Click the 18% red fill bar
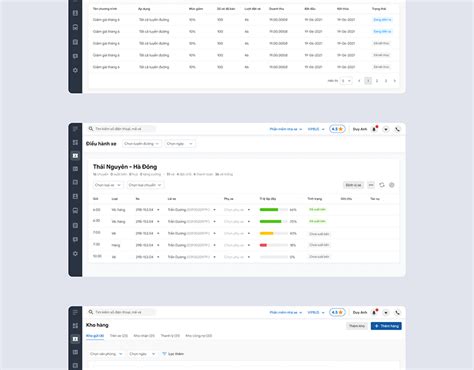 (263, 245)
